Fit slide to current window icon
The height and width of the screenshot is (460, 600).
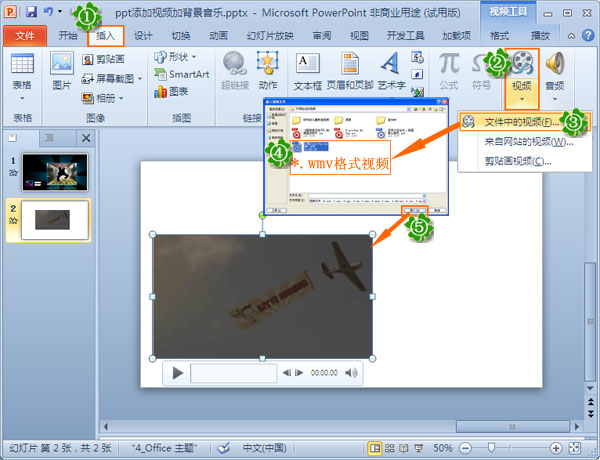[575, 448]
